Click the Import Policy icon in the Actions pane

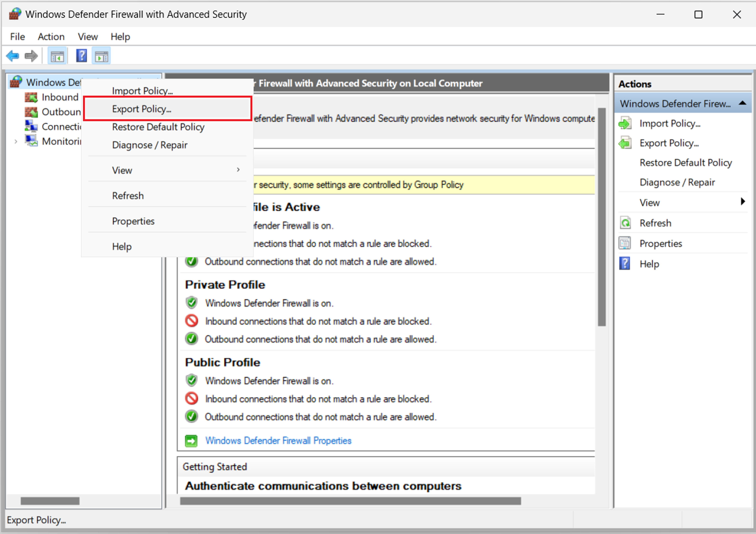click(x=625, y=124)
